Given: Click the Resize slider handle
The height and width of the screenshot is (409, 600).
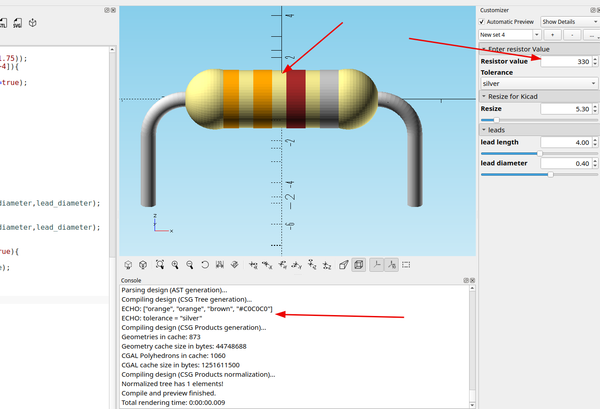Looking at the screenshot, I should tap(496, 120).
